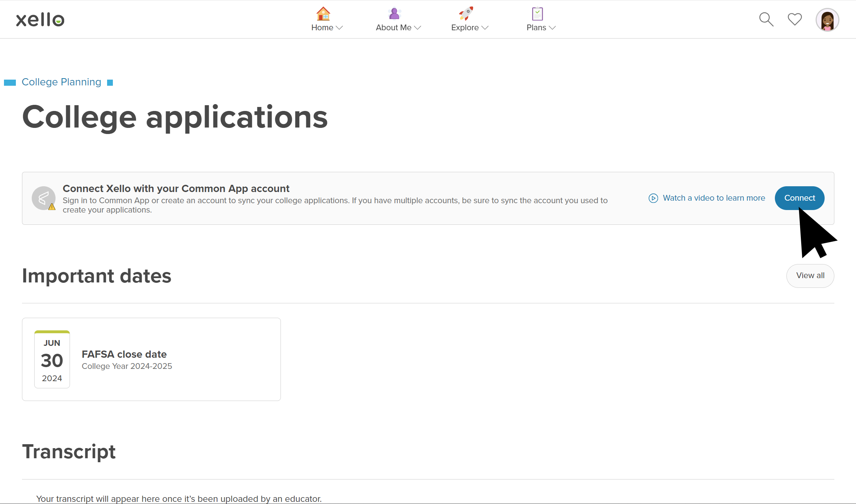Click the Xello logo

click(40, 19)
